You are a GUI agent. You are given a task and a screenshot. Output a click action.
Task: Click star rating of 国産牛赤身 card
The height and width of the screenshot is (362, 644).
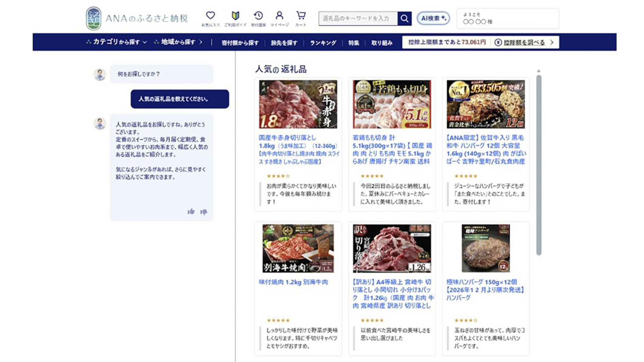coord(278,176)
